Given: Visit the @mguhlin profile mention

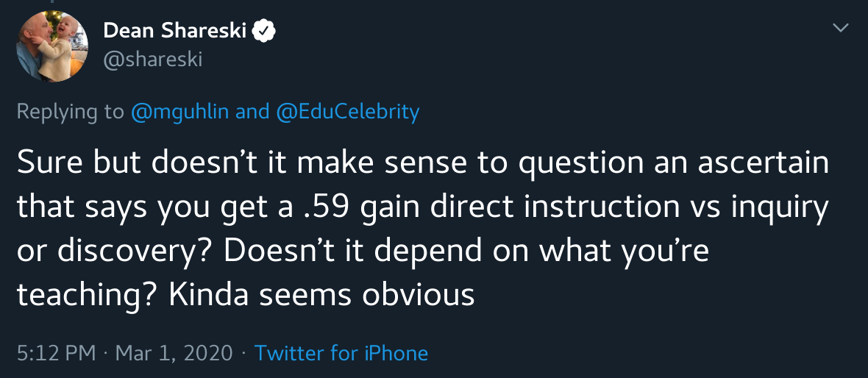Looking at the screenshot, I should [179, 112].
